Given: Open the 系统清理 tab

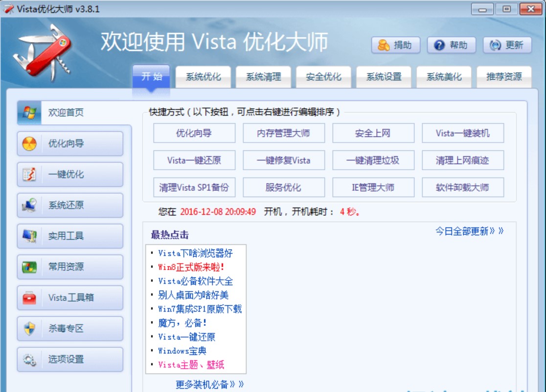Looking at the screenshot, I should (263, 77).
